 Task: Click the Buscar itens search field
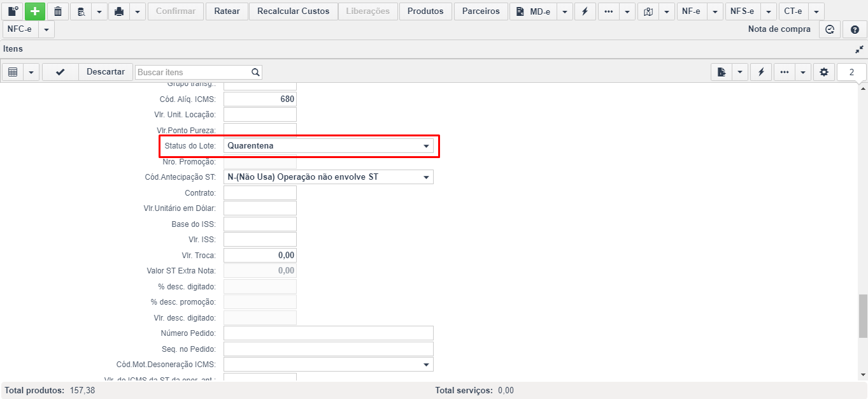tap(193, 72)
